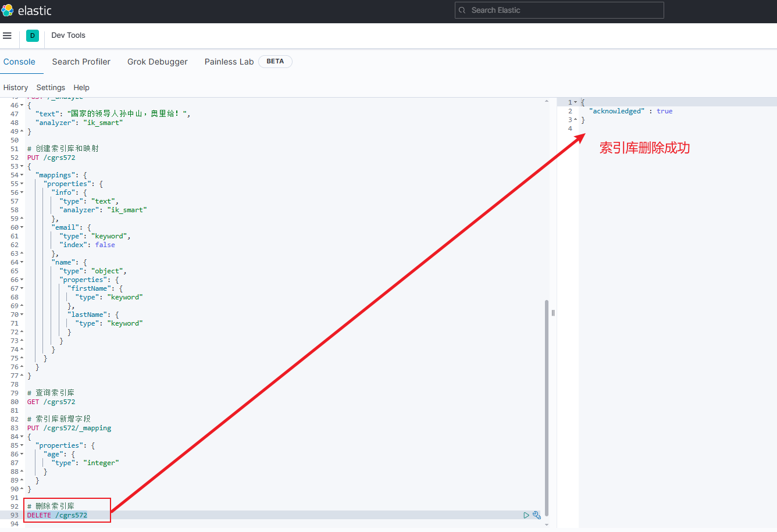Click the "analyzer": "ik_smart" line 48
The width and height of the screenshot is (777, 532).
79,123
